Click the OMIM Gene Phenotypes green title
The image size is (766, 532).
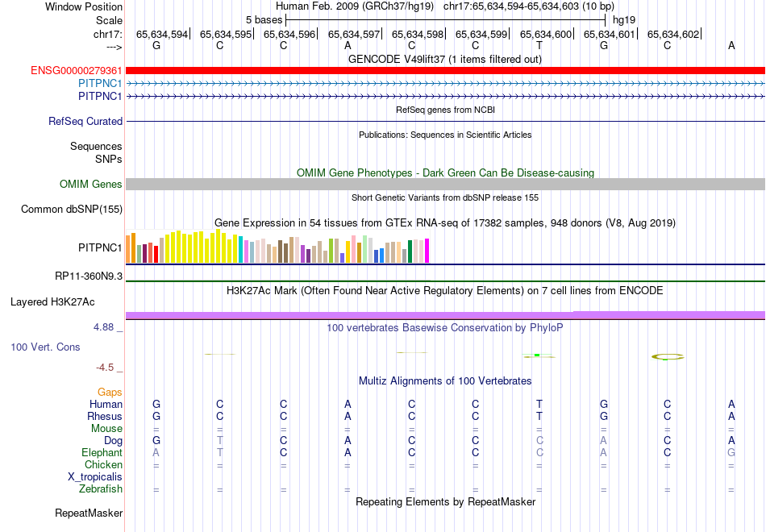pos(445,173)
